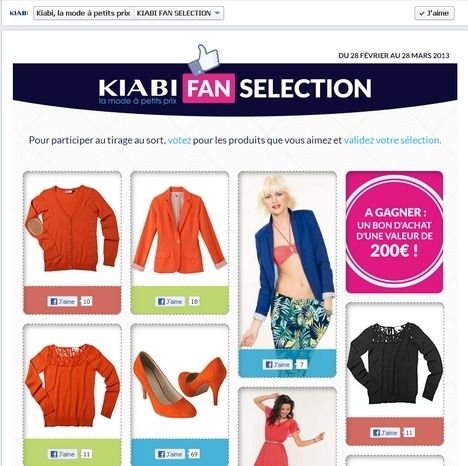Open the orange blazer product image
The image size is (468, 466).
[180, 230]
